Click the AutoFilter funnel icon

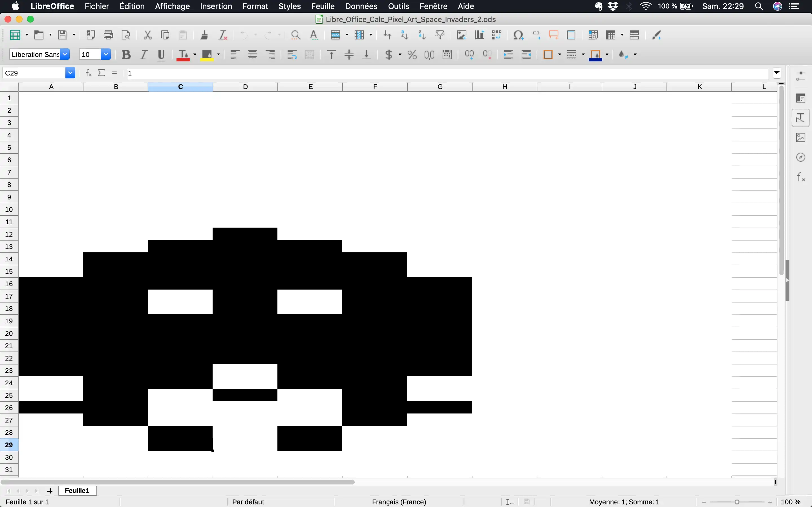click(x=440, y=35)
